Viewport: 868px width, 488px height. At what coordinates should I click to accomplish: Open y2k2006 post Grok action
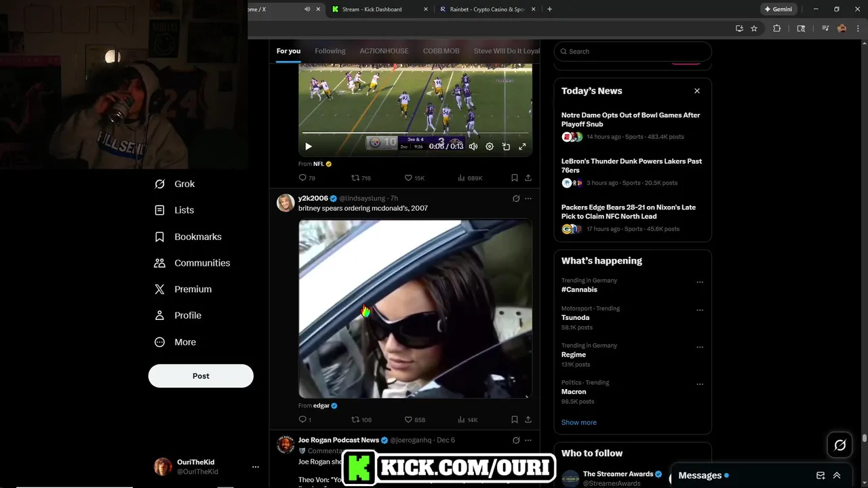point(516,199)
